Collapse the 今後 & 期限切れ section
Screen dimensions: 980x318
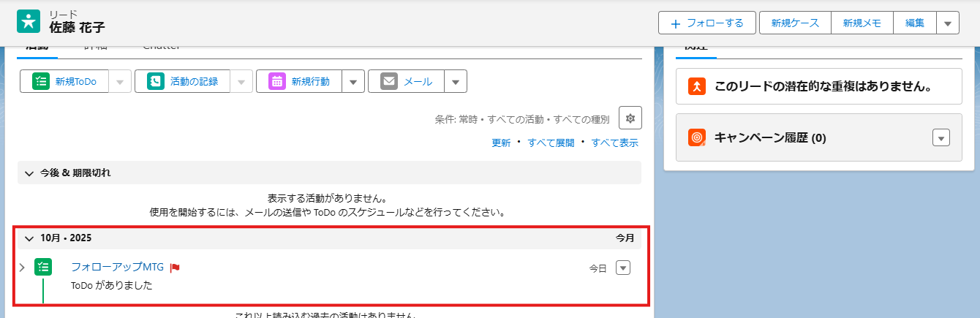pyautogui.click(x=29, y=173)
